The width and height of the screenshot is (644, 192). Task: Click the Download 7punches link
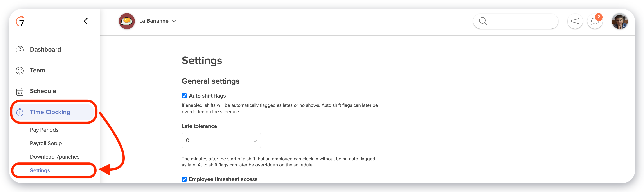click(55, 157)
